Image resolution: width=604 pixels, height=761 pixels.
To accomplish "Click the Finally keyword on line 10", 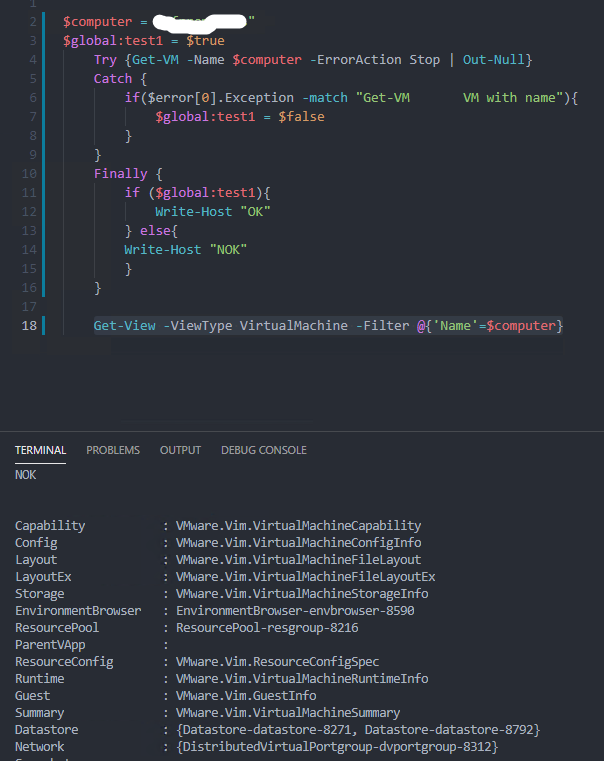I will tap(120, 173).
